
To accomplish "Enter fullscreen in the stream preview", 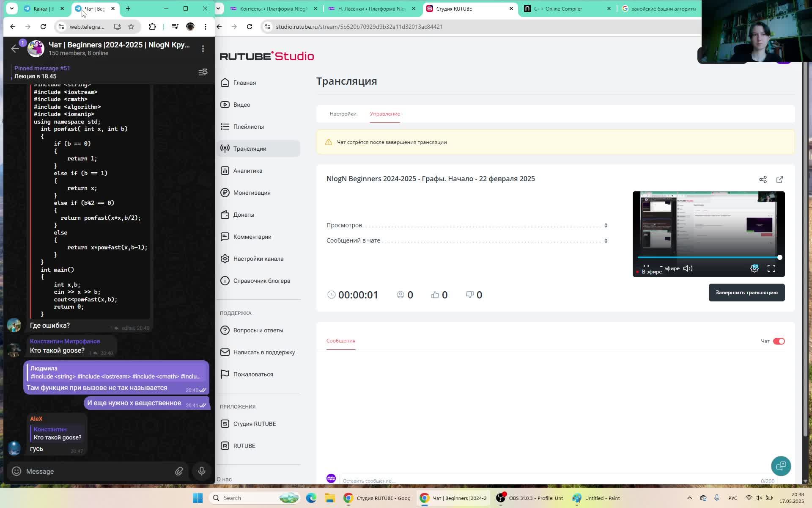I will (x=771, y=268).
